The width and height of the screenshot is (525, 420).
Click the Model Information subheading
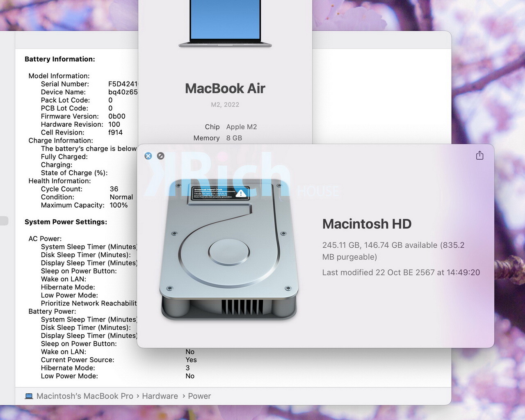coord(59,76)
